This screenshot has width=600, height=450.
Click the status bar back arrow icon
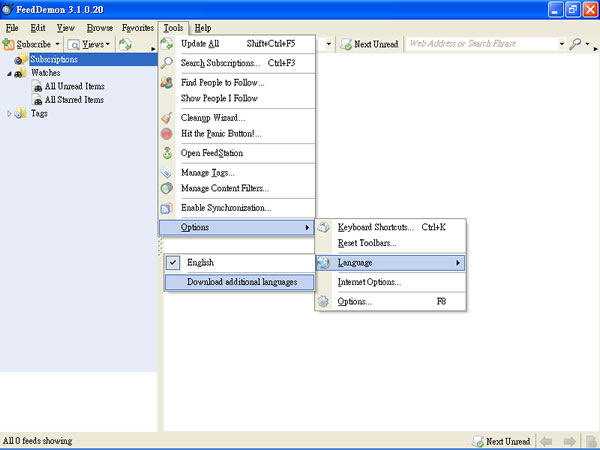coord(546,441)
